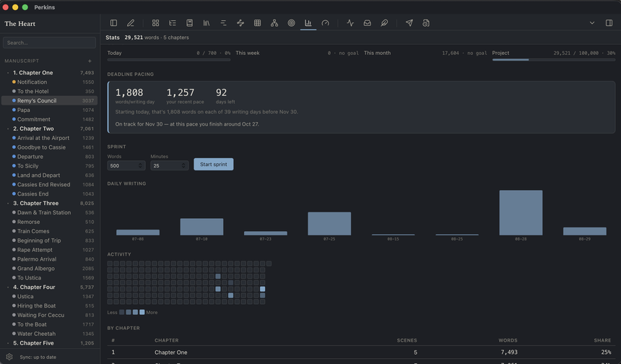This screenshot has width=621, height=364.
Task: Click the paper-plane send icon
Action: [409, 23]
